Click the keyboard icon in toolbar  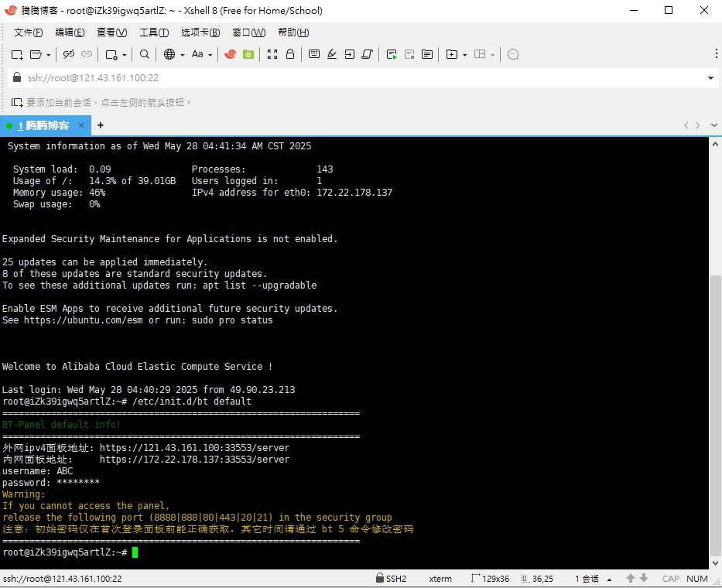(x=314, y=54)
